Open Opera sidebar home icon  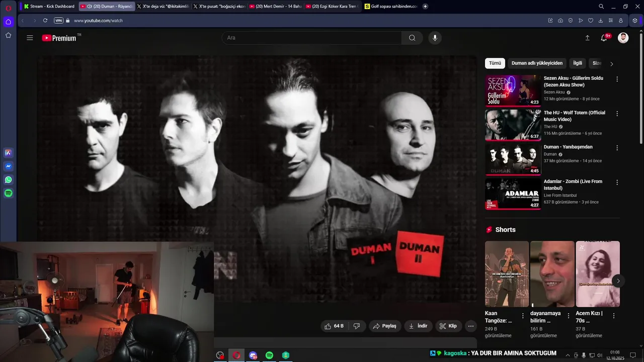[8, 22]
